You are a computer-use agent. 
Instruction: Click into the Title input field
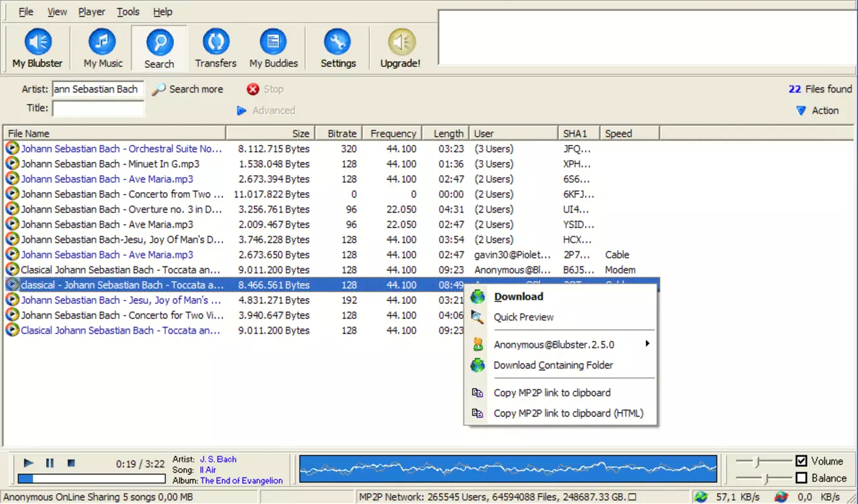(x=98, y=108)
